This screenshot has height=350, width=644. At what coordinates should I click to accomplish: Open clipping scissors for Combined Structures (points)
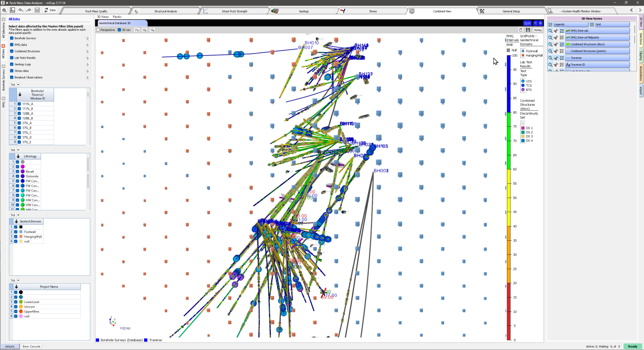click(x=556, y=51)
